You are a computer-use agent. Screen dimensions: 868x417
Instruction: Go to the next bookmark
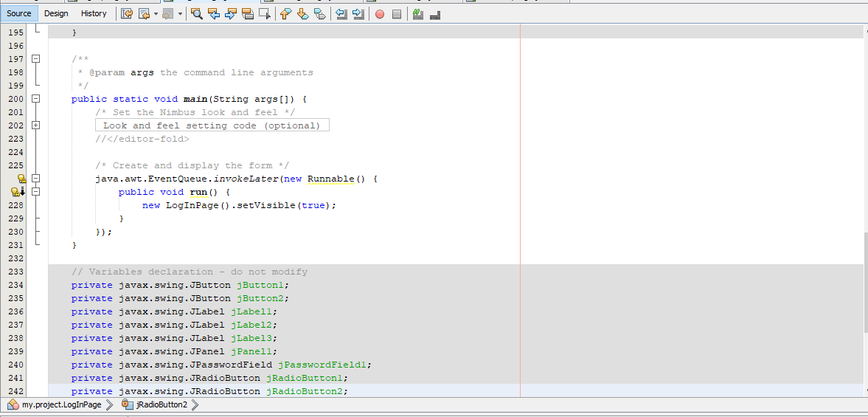coord(303,15)
